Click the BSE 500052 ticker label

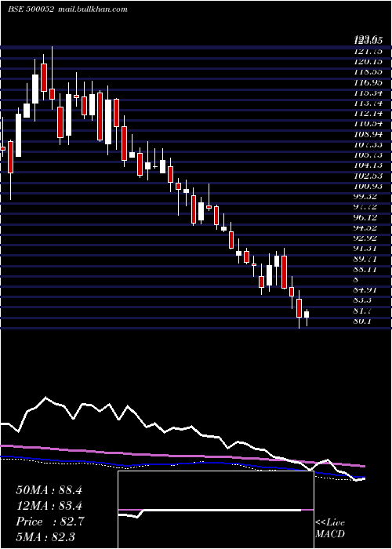[x=31, y=9]
